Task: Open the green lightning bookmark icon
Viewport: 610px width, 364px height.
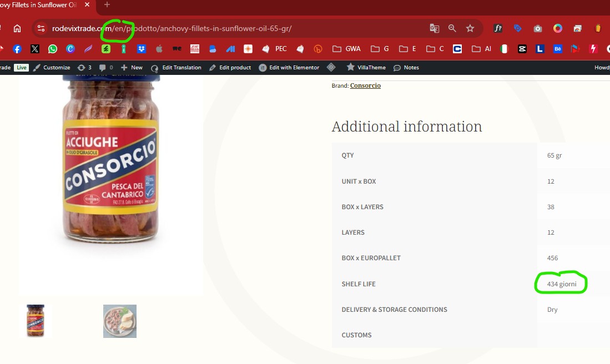Action: click(x=106, y=49)
